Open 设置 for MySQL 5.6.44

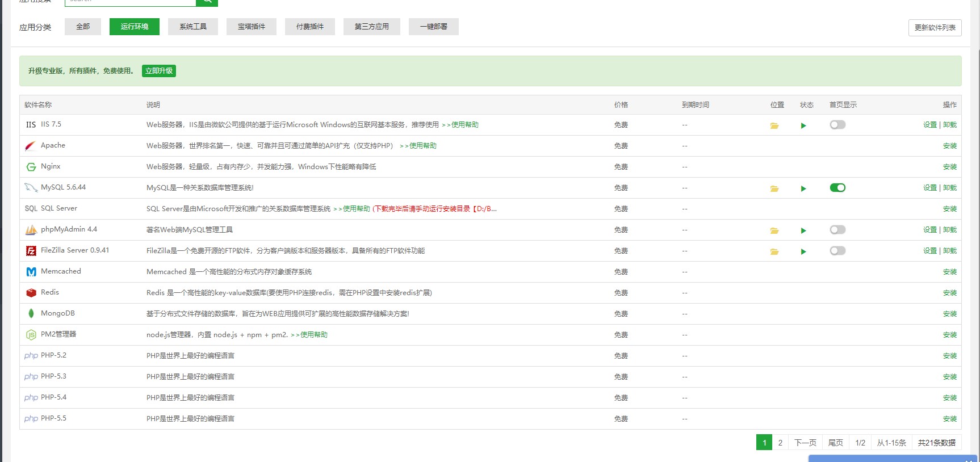pyautogui.click(x=930, y=188)
